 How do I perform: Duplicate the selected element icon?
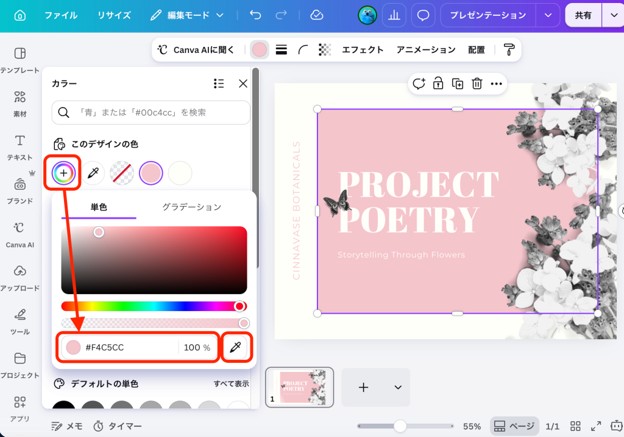coord(457,84)
